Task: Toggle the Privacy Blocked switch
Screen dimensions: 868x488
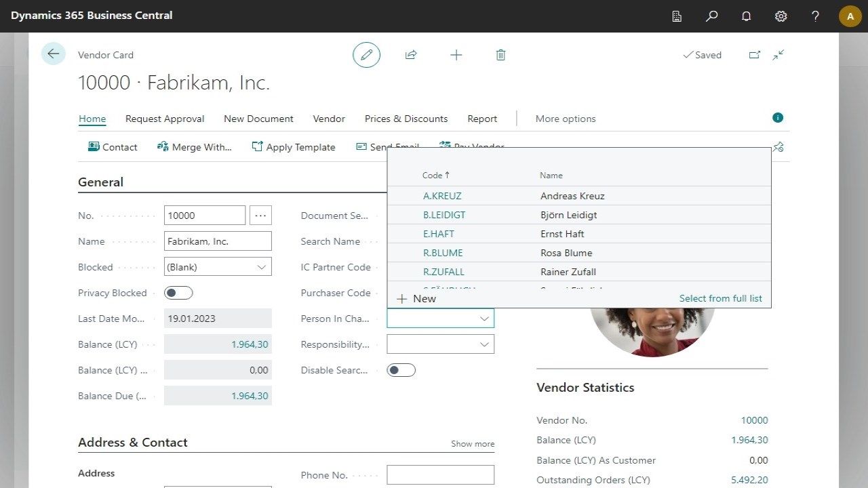Action: (178, 292)
